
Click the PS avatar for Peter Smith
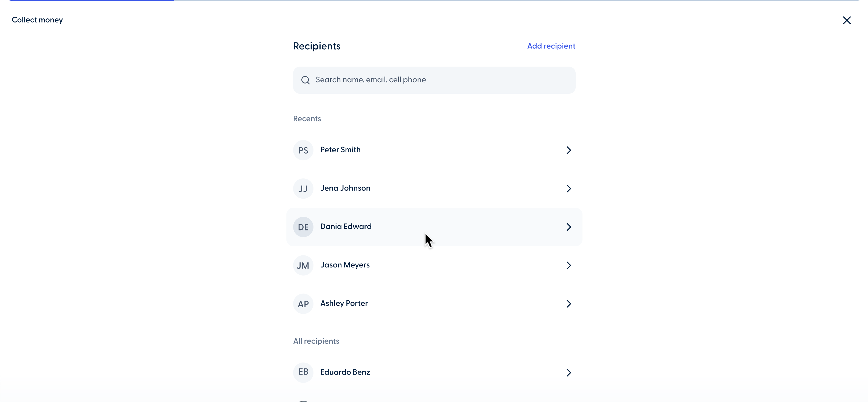coord(303,150)
